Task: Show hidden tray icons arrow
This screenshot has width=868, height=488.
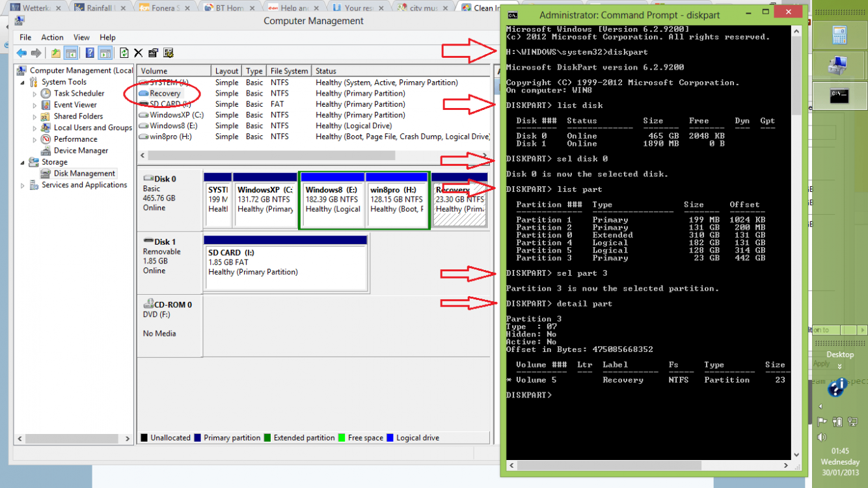Action: coord(821,407)
